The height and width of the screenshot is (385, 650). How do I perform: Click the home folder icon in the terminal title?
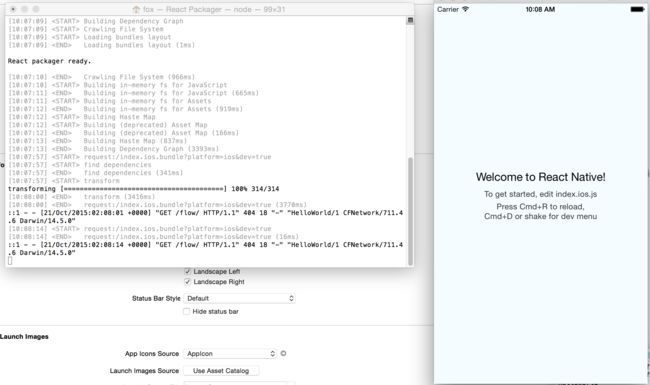point(136,9)
